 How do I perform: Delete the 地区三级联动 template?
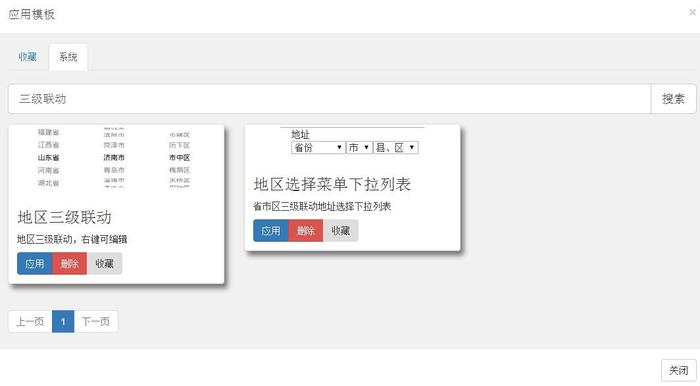coord(70,264)
